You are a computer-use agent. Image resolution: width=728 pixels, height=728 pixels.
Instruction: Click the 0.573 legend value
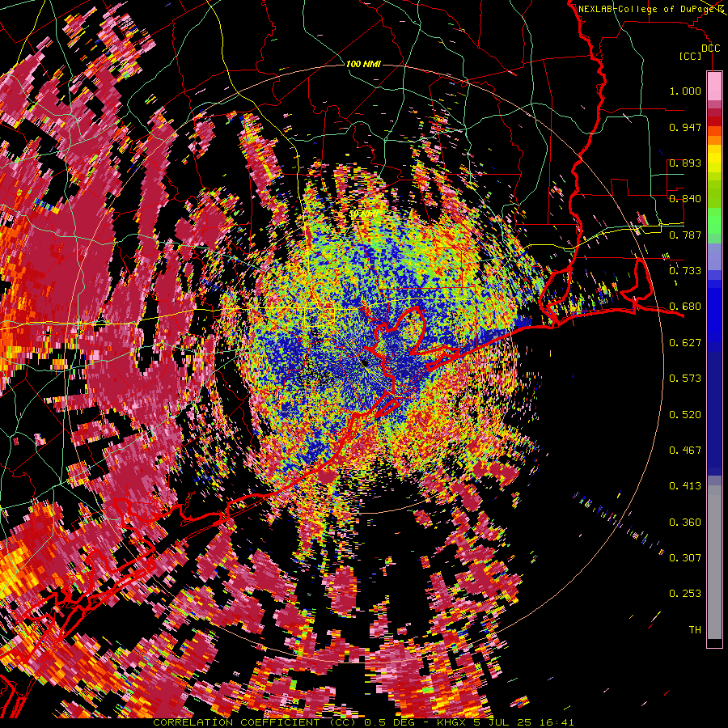tap(685, 379)
